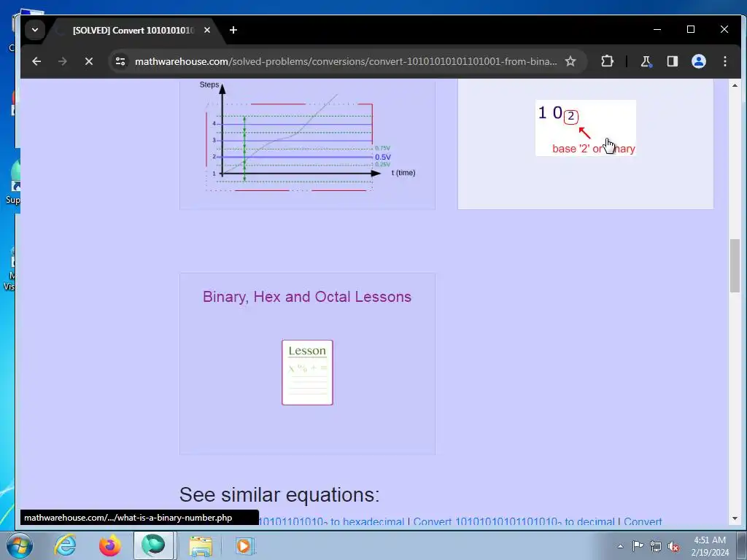Click the page scrollbar down arrow
Image resolution: width=747 pixels, height=560 pixels.
pyautogui.click(x=735, y=518)
